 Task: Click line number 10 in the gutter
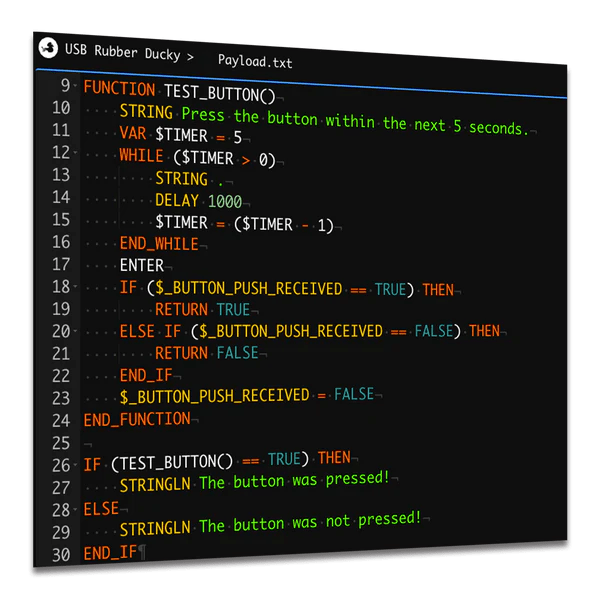[x=61, y=108]
